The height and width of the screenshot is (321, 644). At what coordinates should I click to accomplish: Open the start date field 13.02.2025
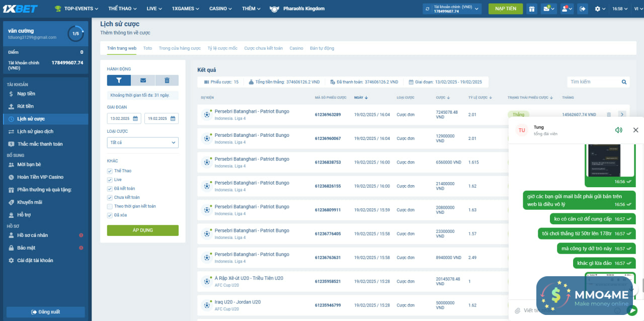tap(124, 119)
